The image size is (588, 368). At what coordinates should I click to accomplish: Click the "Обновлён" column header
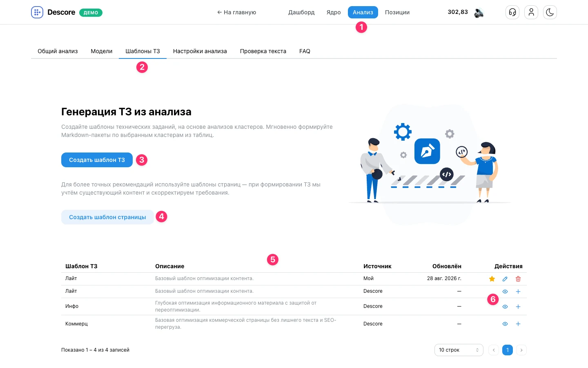click(x=447, y=266)
